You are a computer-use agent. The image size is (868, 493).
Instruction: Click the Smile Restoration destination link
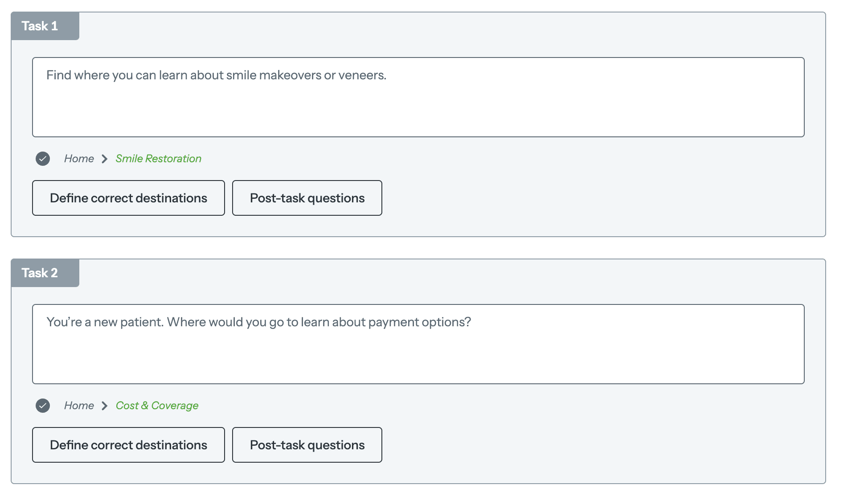click(x=158, y=159)
